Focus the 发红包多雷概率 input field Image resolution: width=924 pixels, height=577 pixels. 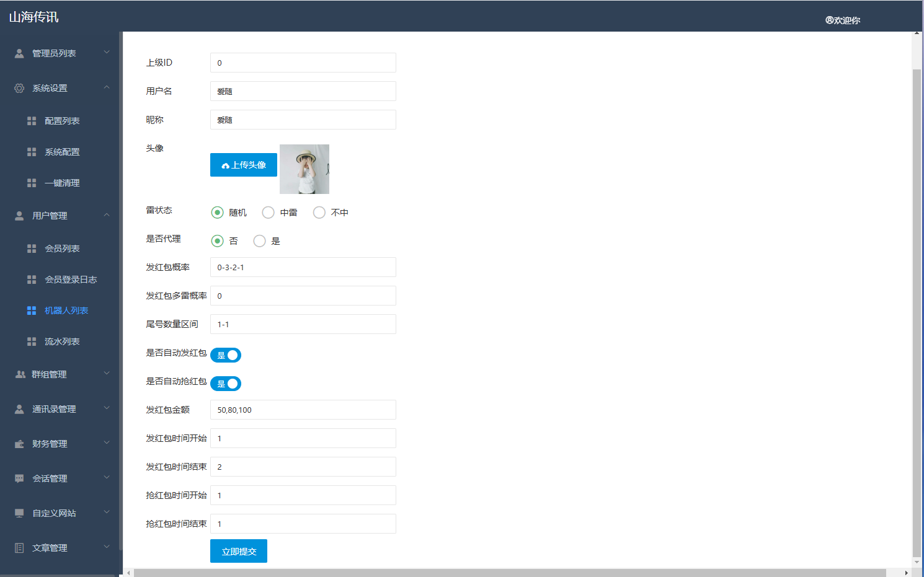click(x=303, y=296)
